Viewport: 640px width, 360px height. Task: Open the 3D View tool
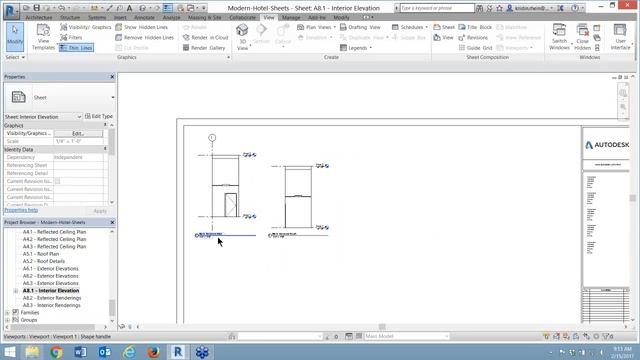click(242, 37)
